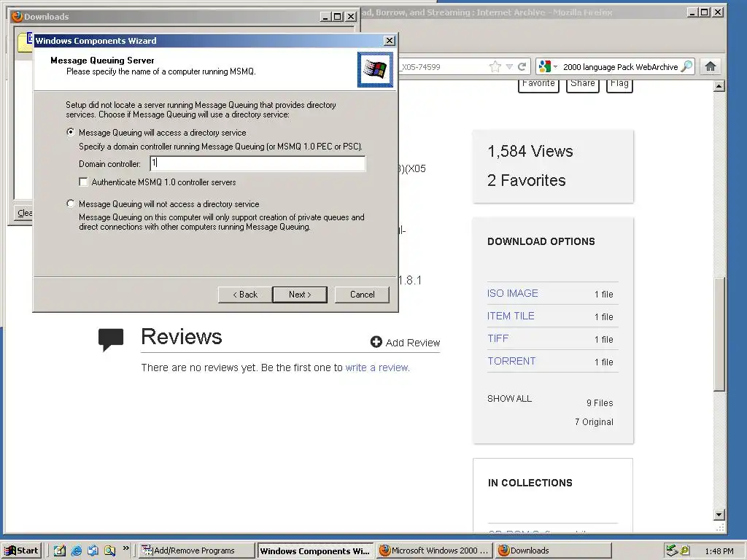This screenshot has height=560, width=747.
Task: Cancel the Windows Components Wizard
Action: [x=362, y=295]
